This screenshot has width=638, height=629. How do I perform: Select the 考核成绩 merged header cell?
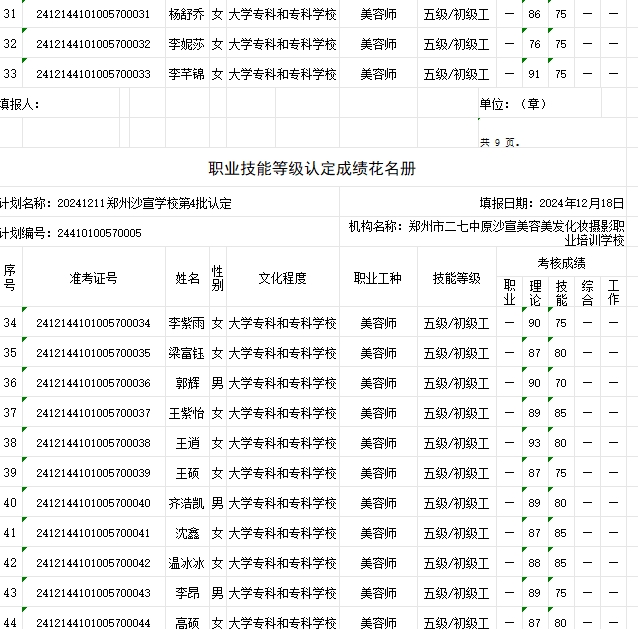tap(561, 262)
